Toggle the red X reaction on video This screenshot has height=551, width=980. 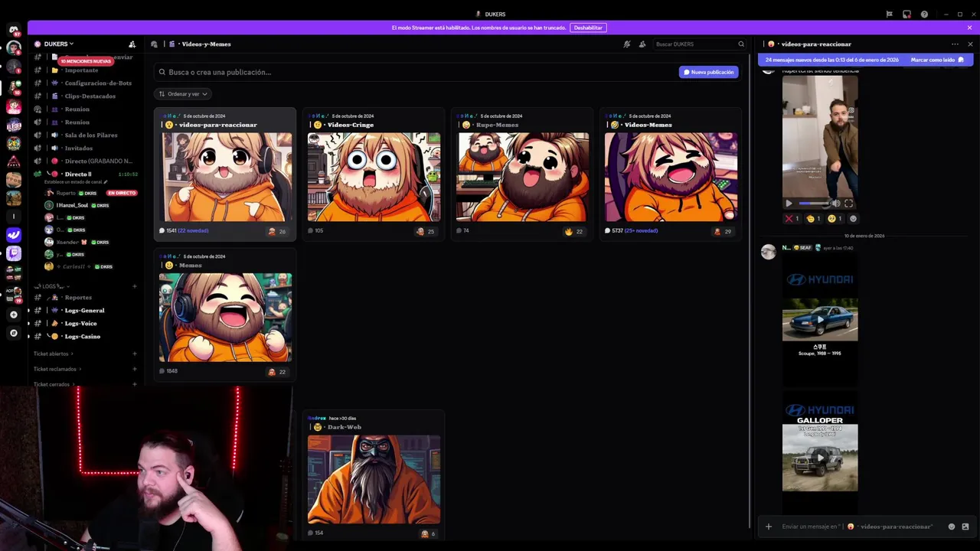click(792, 219)
